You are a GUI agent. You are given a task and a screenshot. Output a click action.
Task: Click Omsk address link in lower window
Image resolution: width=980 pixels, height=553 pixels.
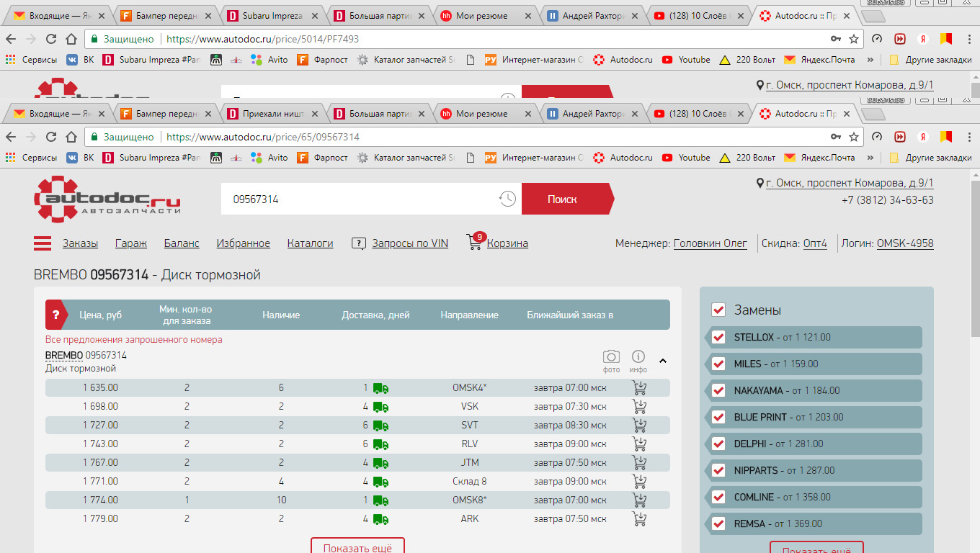[x=850, y=183]
